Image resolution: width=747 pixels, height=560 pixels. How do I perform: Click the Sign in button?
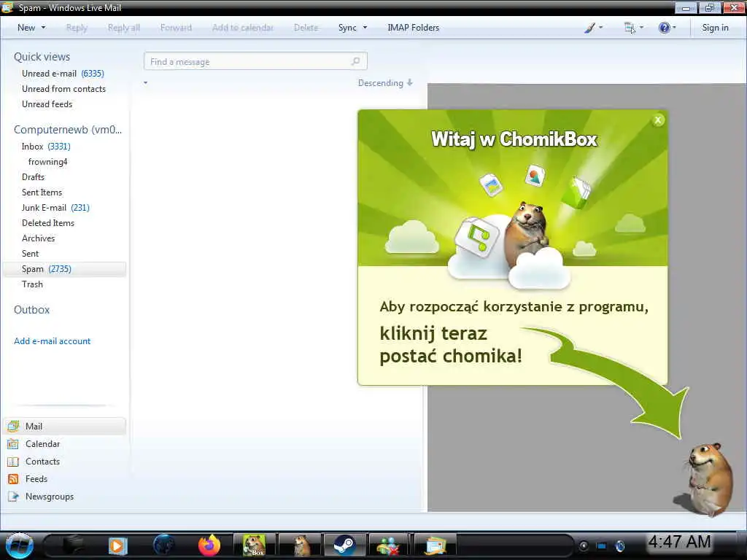point(715,28)
